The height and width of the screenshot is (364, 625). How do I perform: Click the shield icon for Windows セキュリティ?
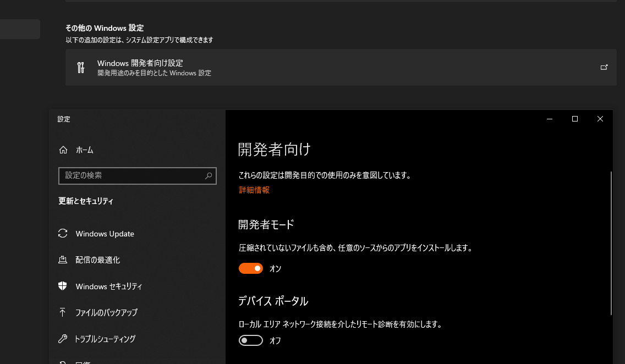[63, 286]
